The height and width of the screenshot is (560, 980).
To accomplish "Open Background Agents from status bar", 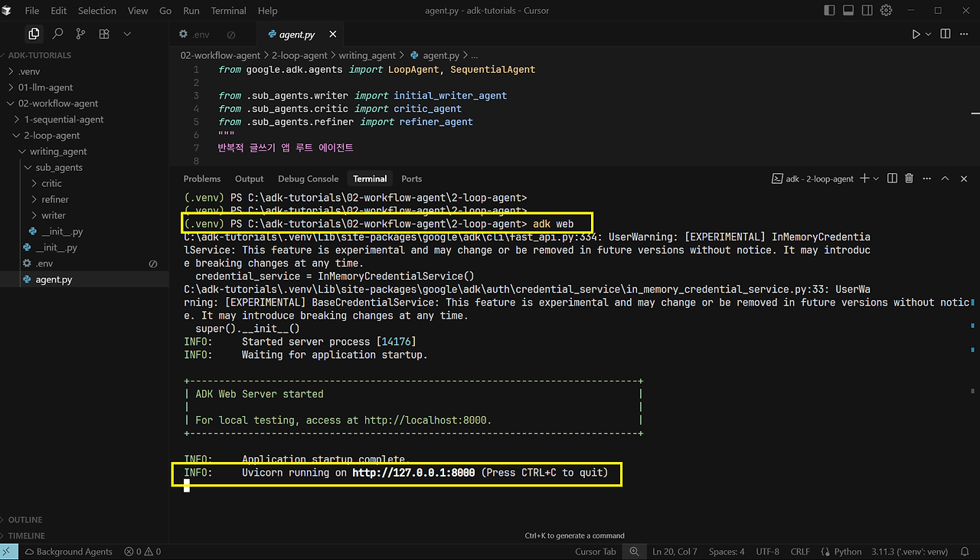I will coord(68,552).
